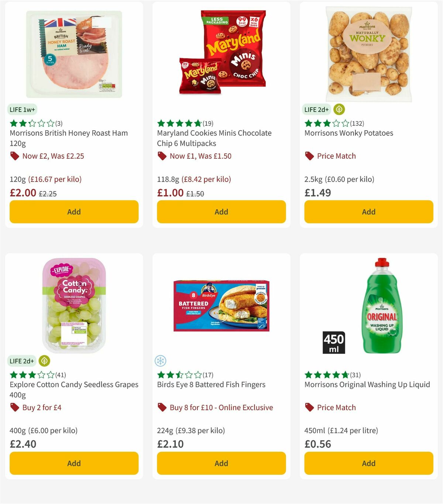Click the frozen snowflake icon on fish fingers card
Image resolution: width=443 pixels, height=504 pixels.
pyautogui.click(x=161, y=361)
